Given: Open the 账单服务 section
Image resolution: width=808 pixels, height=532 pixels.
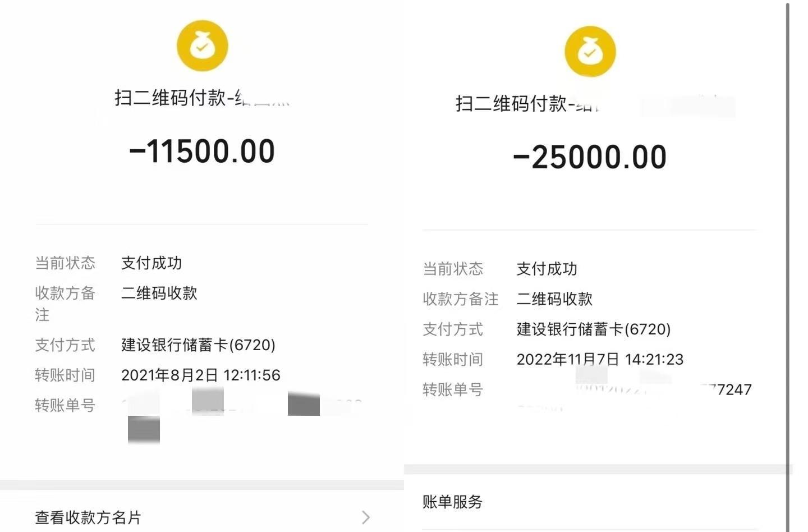Looking at the screenshot, I should click(452, 502).
